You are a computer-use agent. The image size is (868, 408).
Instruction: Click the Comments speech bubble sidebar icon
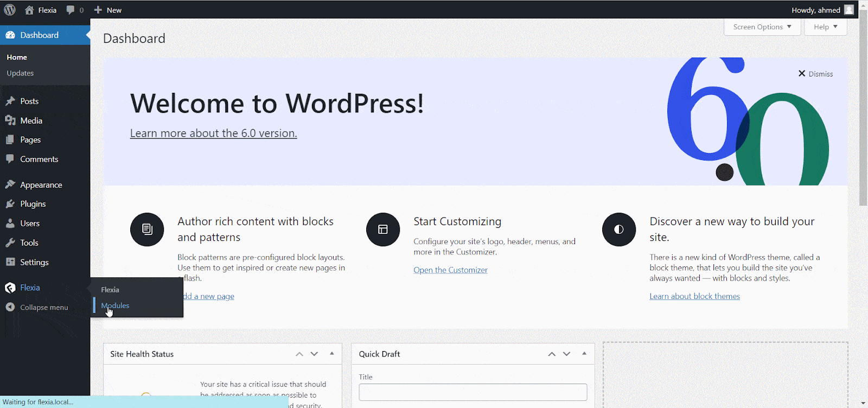pyautogui.click(x=10, y=159)
